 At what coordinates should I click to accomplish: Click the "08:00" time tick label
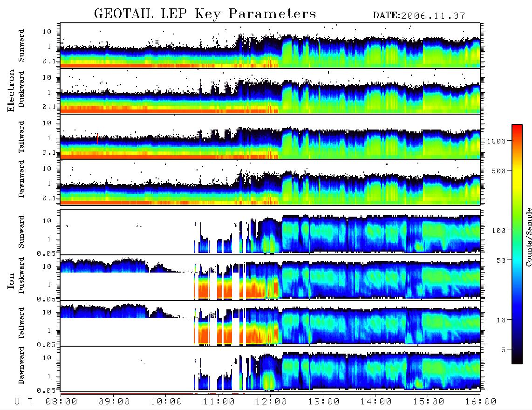[x=61, y=402]
